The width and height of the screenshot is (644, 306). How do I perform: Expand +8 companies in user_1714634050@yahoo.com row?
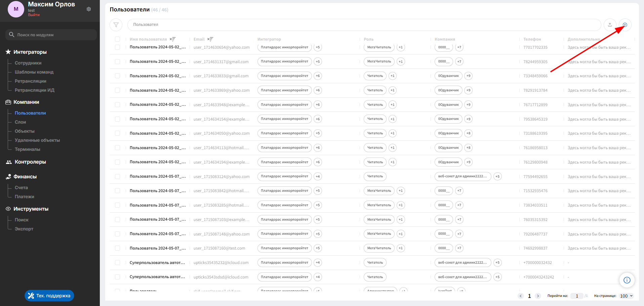pyautogui.click(x=468, y=133)
